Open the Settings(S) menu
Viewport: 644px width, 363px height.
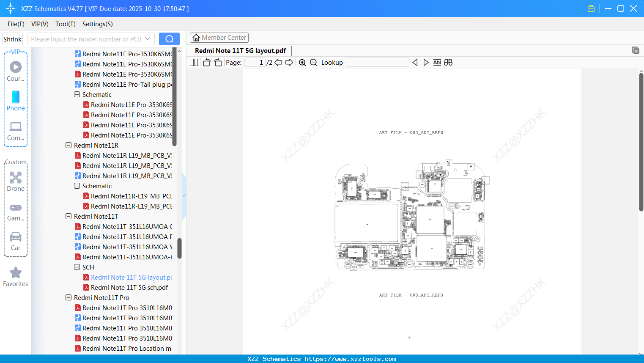pyautogui.click(x=97, y=24)
